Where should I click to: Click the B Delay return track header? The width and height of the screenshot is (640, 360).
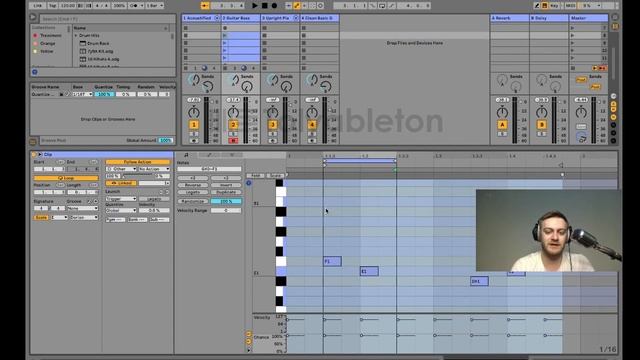tap(549, 18)
